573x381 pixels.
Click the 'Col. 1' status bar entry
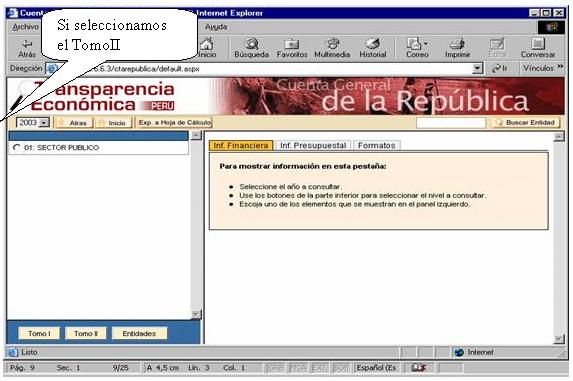coord(234,367)
